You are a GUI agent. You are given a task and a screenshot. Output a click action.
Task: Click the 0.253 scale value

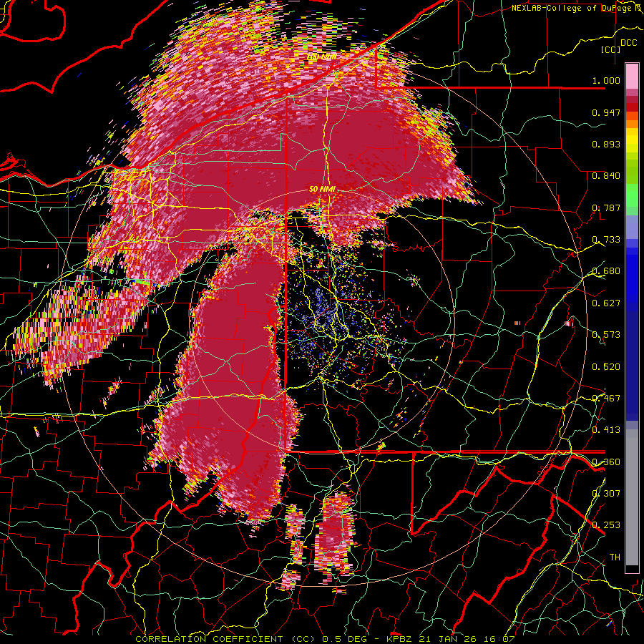click(606, 525)
